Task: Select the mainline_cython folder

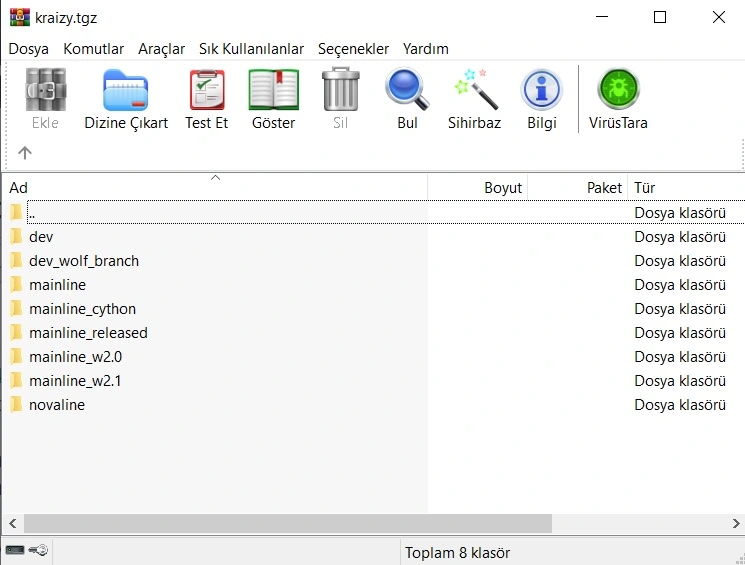Action: click(x=82, y=309)
